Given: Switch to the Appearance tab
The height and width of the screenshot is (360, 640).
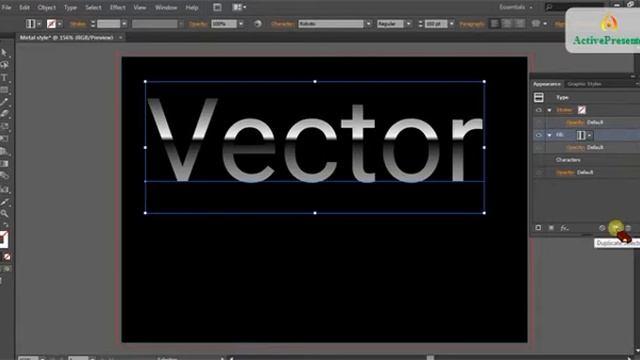Looking at the screenshot, I should 547,84.
